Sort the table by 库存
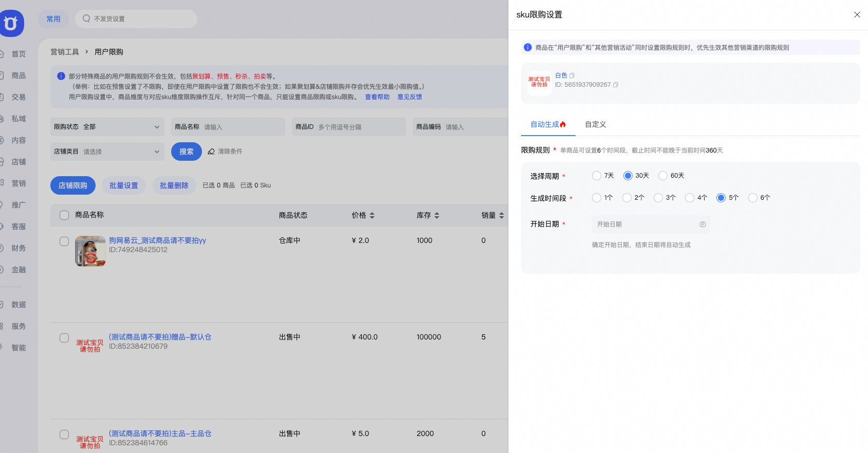The image size is (868, 453). point(437,215)
